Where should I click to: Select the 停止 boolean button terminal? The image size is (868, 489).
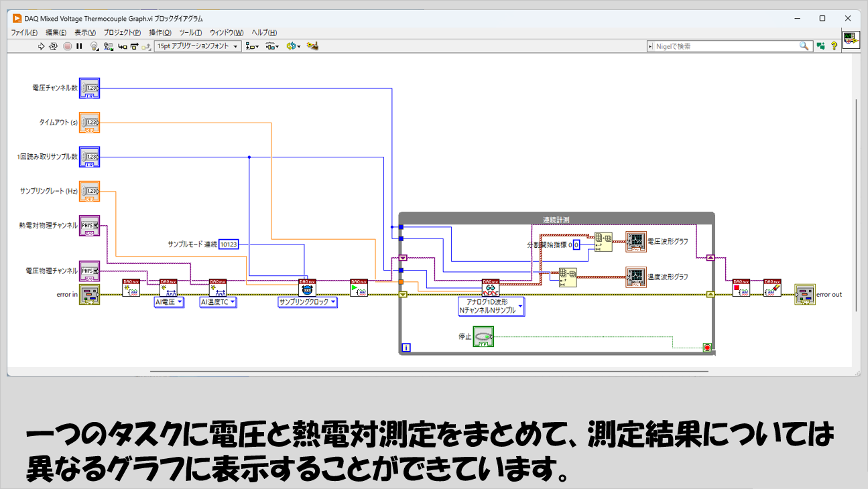click(483, 336)
